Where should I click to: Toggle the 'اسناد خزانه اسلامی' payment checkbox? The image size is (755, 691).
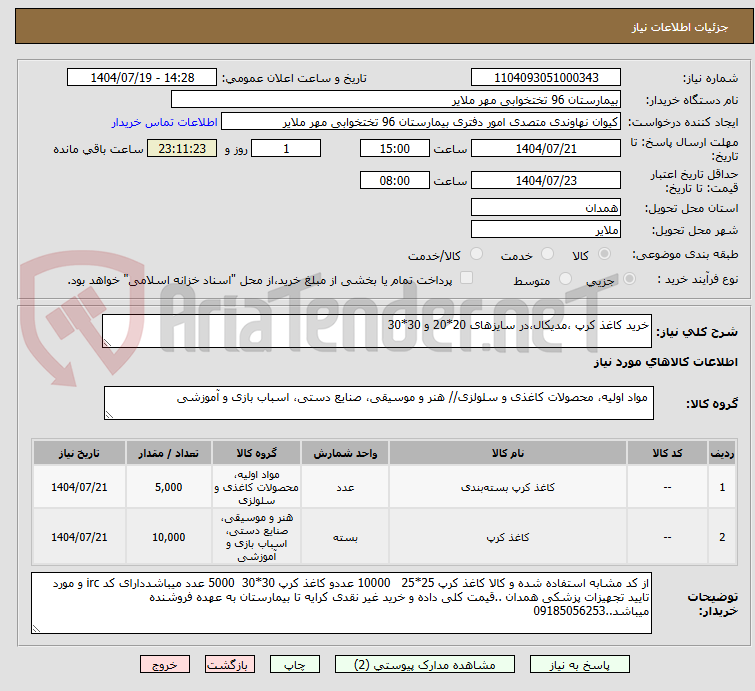coord(466,278)
